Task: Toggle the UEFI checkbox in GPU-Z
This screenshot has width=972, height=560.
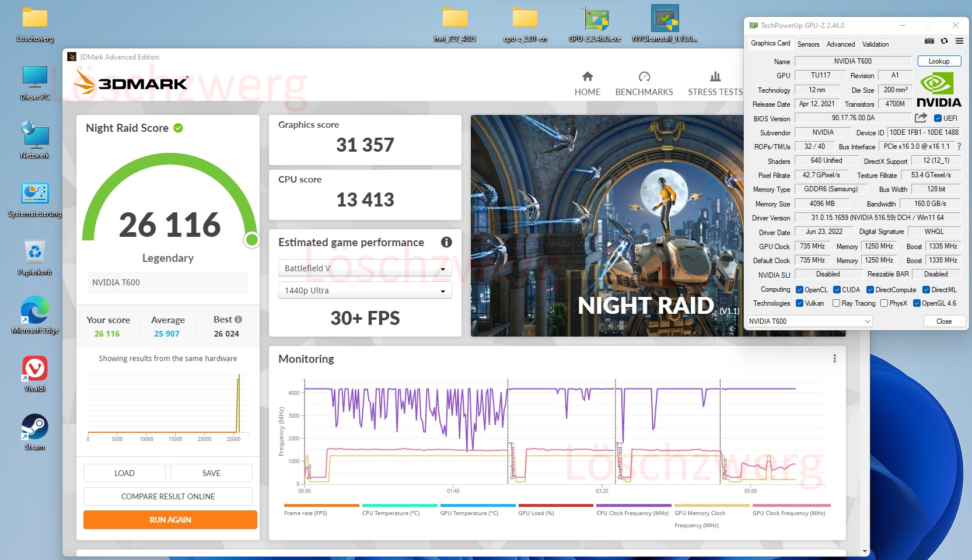Action: 938,118
